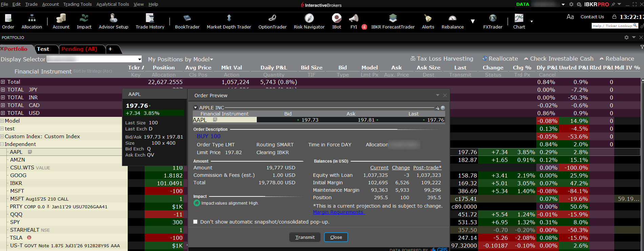Open FYI notifications

tap(354, 21)
